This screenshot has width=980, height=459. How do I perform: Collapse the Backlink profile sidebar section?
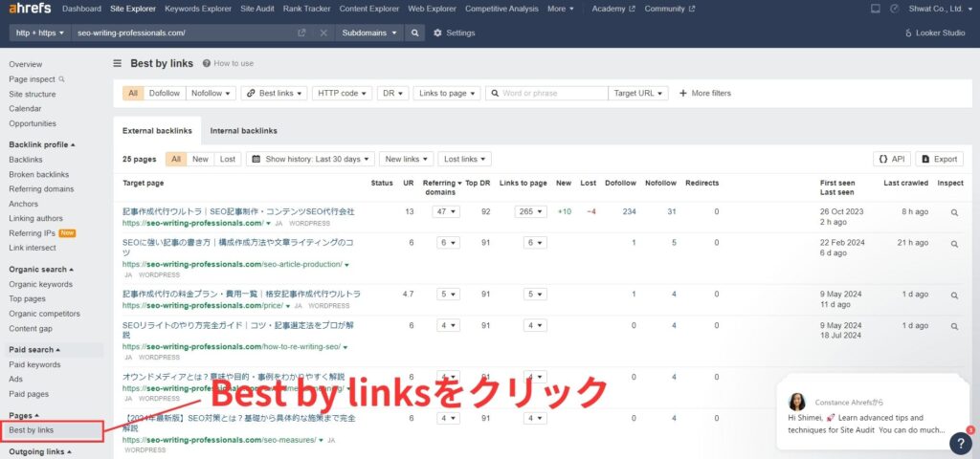tap(42, 145)
